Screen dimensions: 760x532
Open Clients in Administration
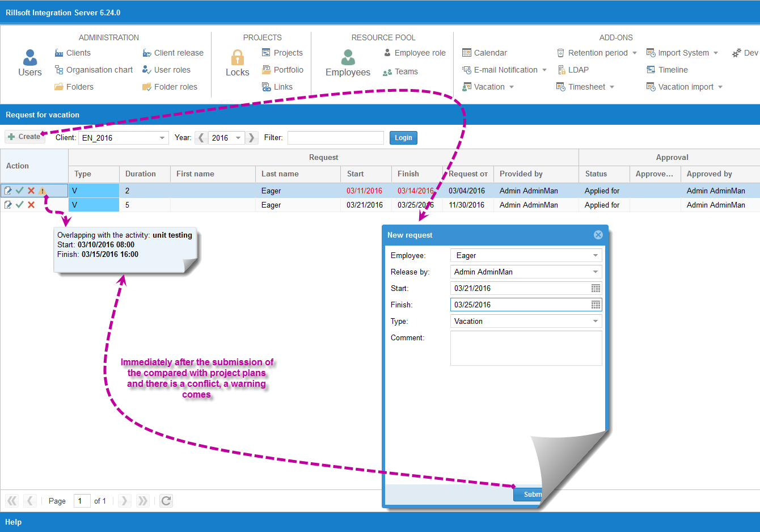[x=73, y=53]
